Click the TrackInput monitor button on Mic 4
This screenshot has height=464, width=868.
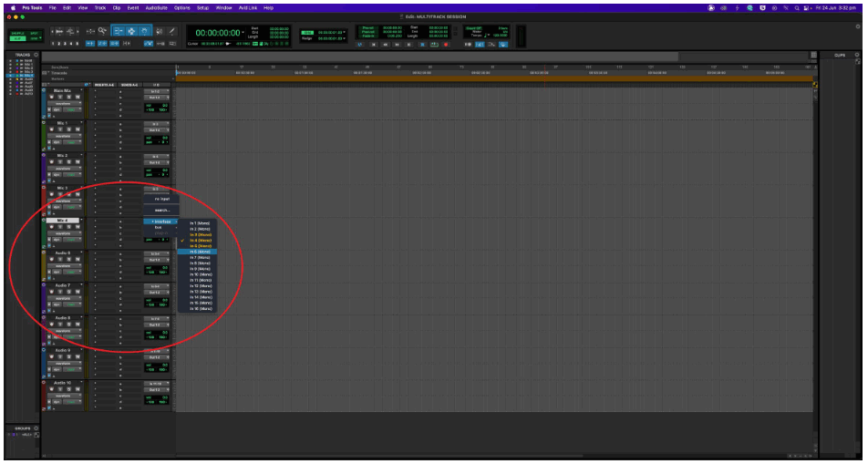point(60,226)
